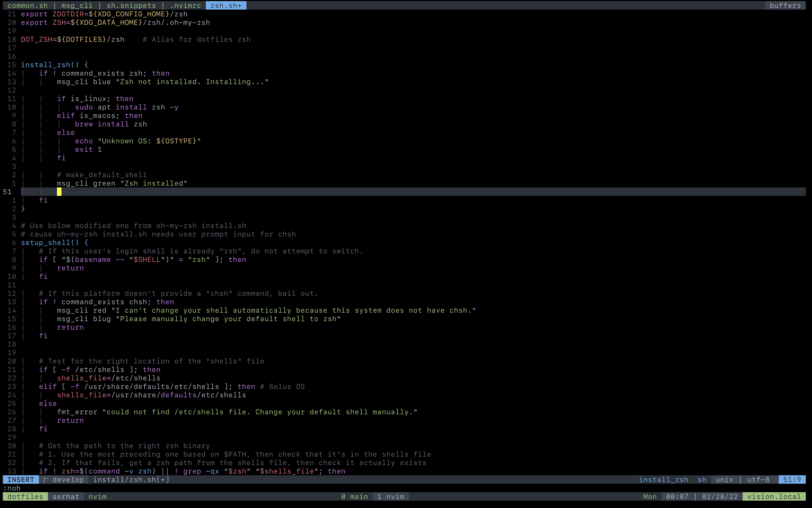Click the current line number 51
Viewport: 812px width, 508px height.
tap(7, 192)
